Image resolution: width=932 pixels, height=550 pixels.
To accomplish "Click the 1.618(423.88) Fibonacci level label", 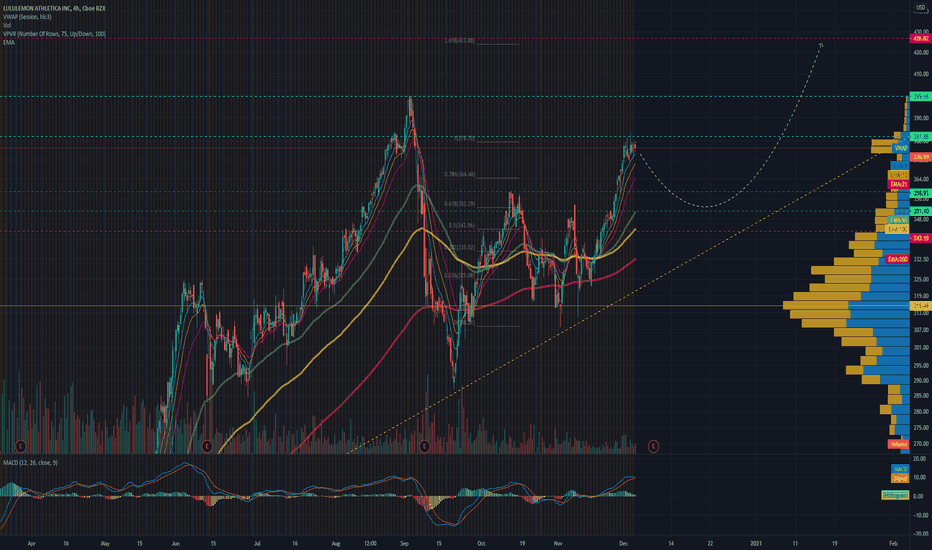I will coord(459,40).
